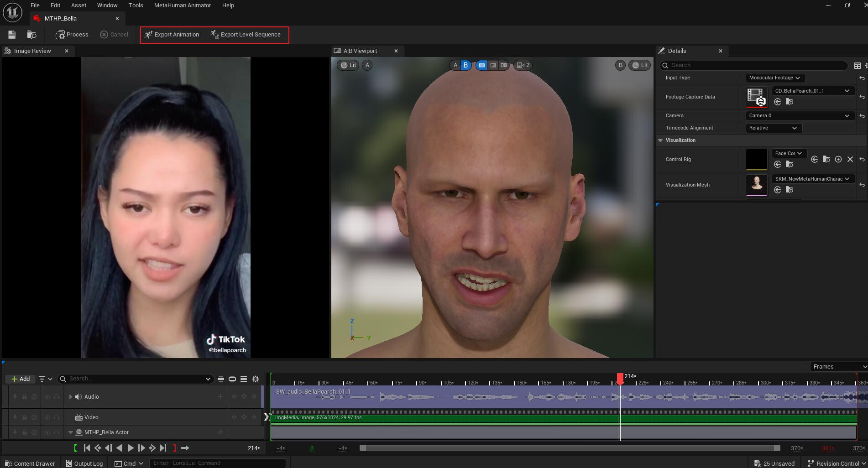Clear the Control Rig element
This screenshot has width=868, height=468.
(850, 159)
